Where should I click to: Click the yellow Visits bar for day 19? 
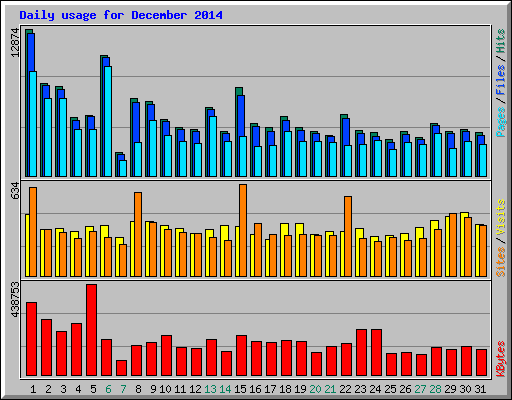tap(298, 250)
